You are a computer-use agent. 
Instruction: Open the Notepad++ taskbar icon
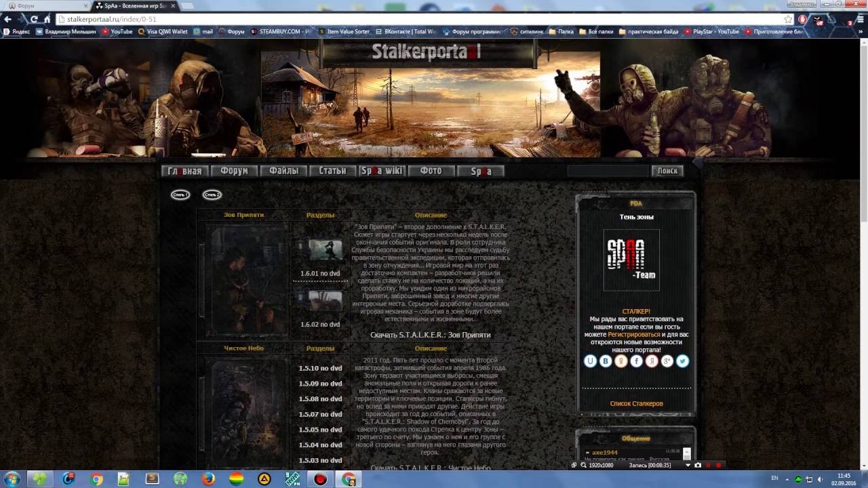[124, 479]
